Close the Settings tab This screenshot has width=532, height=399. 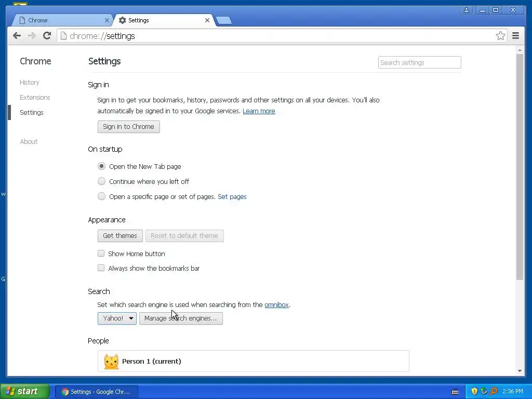coord(207,20)
